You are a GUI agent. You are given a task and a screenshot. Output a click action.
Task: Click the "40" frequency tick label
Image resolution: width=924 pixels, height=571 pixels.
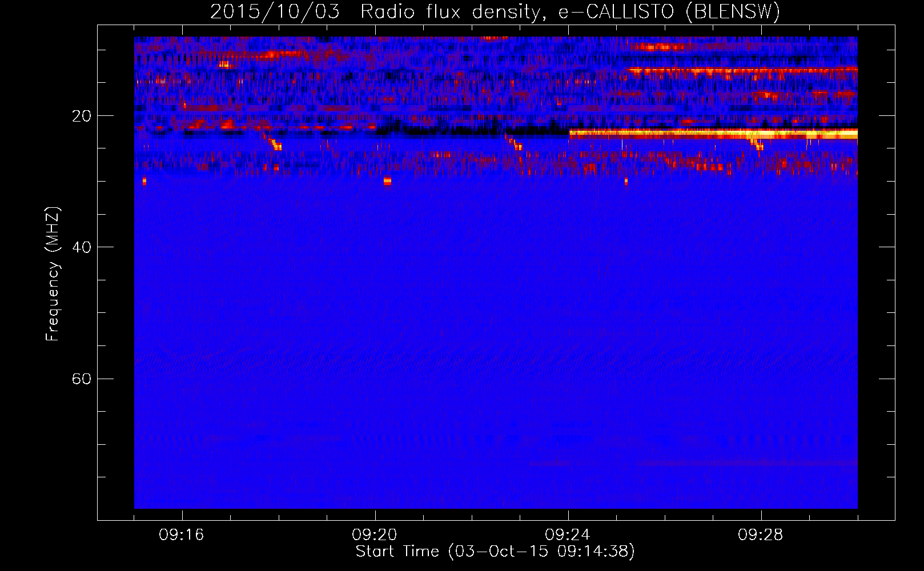click(x=81, y=247)
